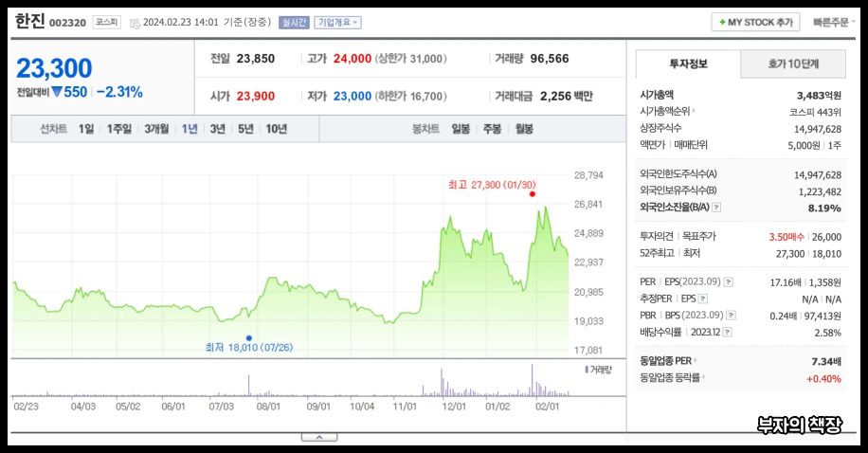
Task: Click the 시가총액 value 3,483억원
Action: pos(819,96)
